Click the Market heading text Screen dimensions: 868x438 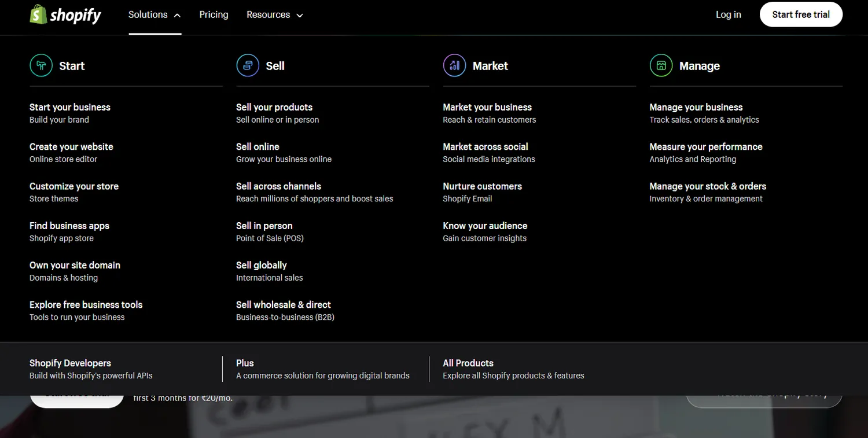(x=490, y=66)
